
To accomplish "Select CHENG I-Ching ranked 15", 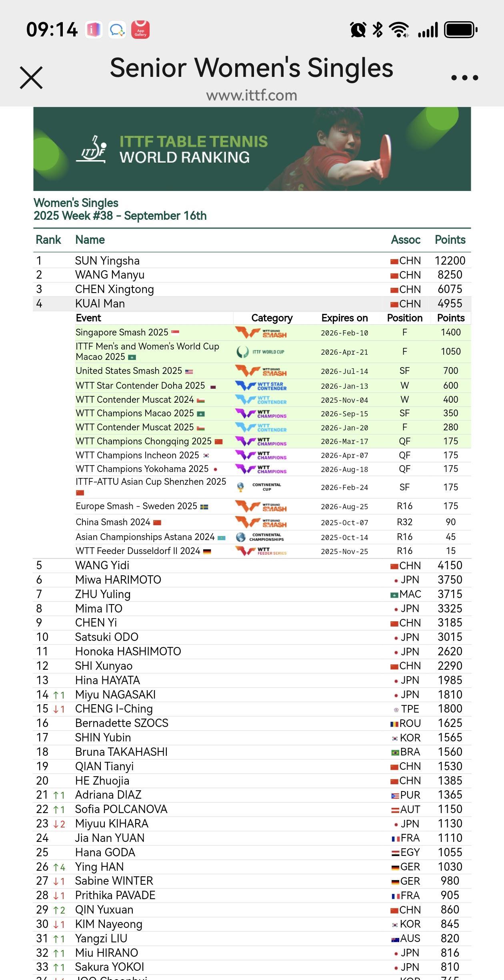I will [252, 709].
